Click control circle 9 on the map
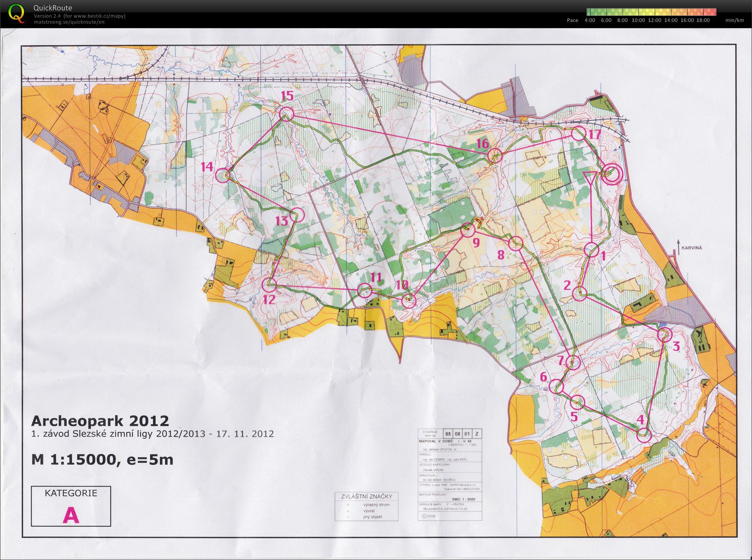The height and width of the screenshot is (560, 752). [x=467, y=231]
